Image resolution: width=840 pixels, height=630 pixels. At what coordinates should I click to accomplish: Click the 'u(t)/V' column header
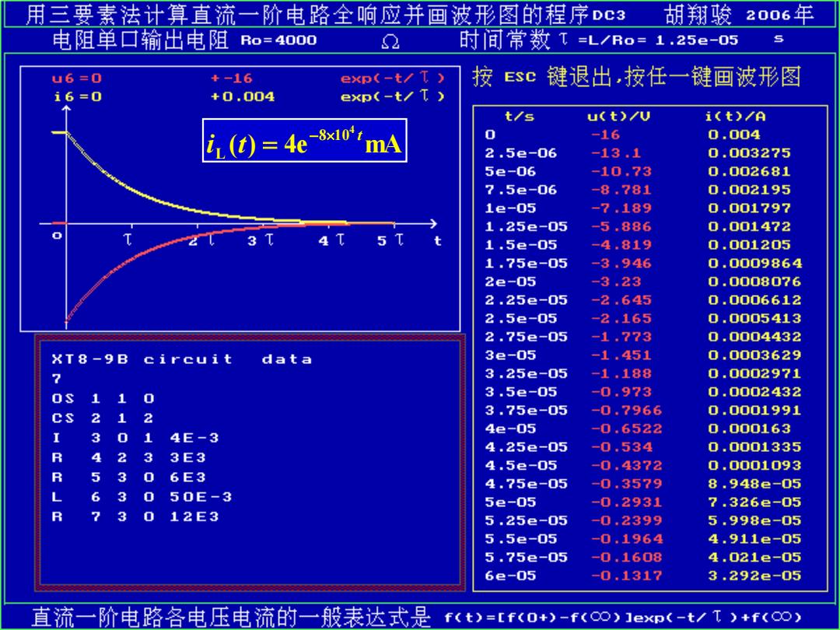tap(619, 116)
